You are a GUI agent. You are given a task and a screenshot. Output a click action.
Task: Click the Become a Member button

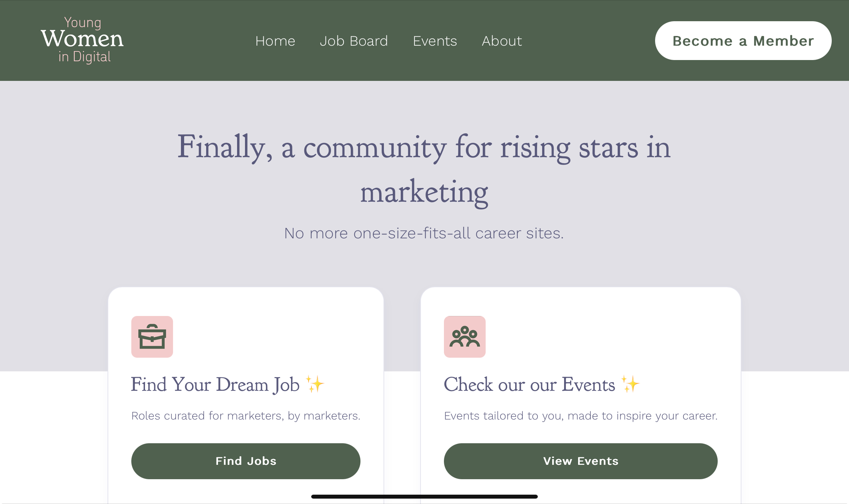(743, 41)
